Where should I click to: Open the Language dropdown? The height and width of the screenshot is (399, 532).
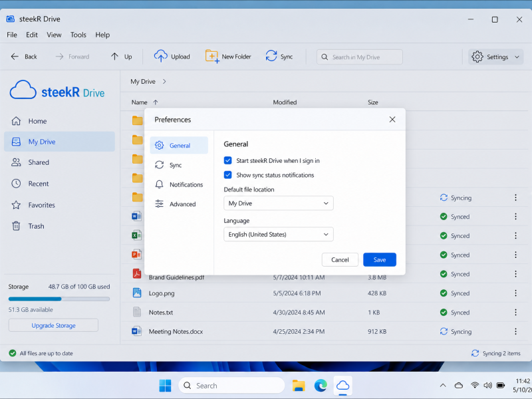[279, 235]
